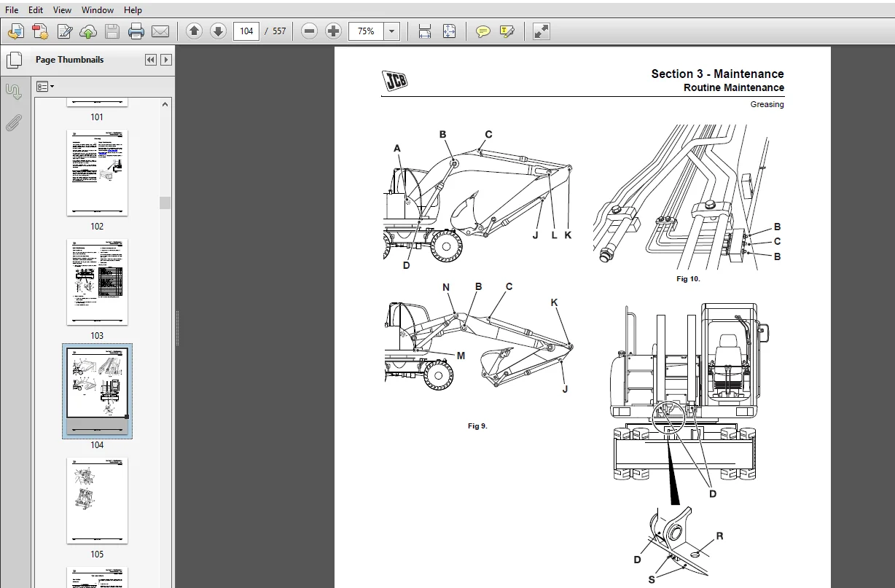Click the Upload to cloud icon
The image size is (895, 588).
88,31
